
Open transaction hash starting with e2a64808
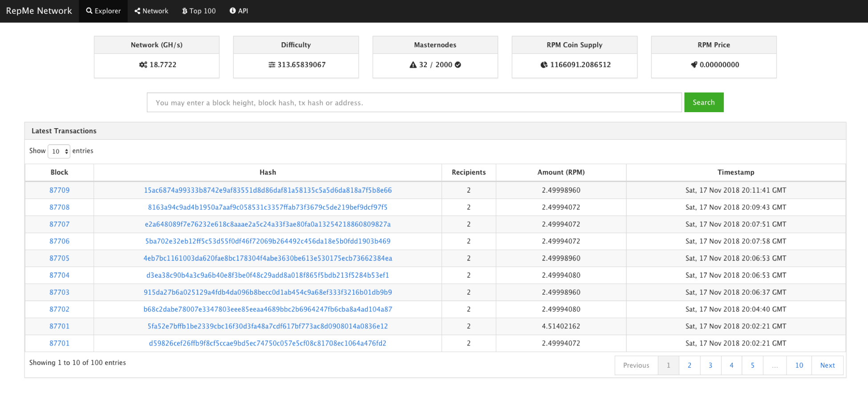pyautogui.click(x=268, y=224)
